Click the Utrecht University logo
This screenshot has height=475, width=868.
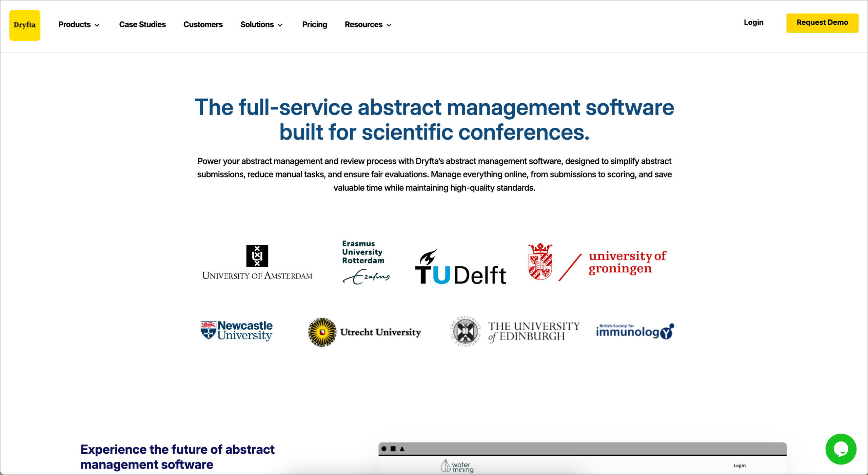point(364,332)
